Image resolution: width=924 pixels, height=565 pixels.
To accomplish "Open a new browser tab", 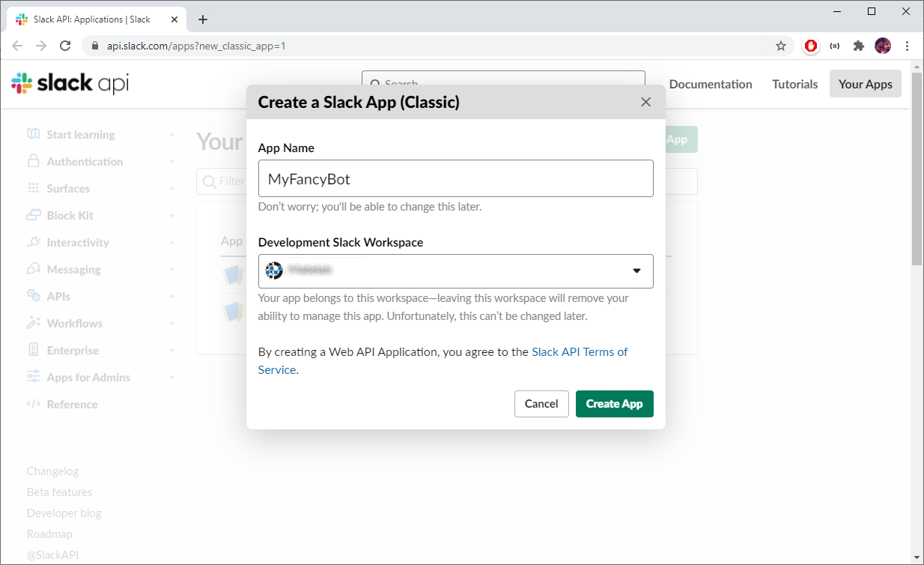I will click(203, 19).
